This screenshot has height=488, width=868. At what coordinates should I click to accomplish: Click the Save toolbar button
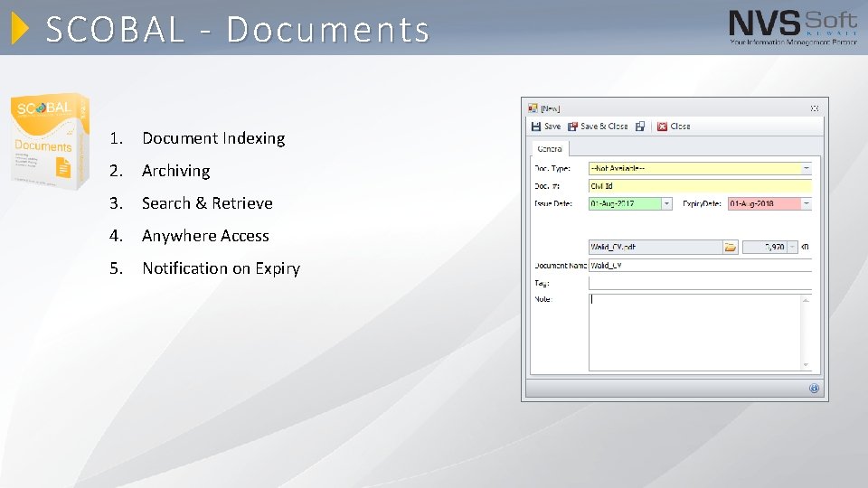pyautogui.click(x=546, y=127)
